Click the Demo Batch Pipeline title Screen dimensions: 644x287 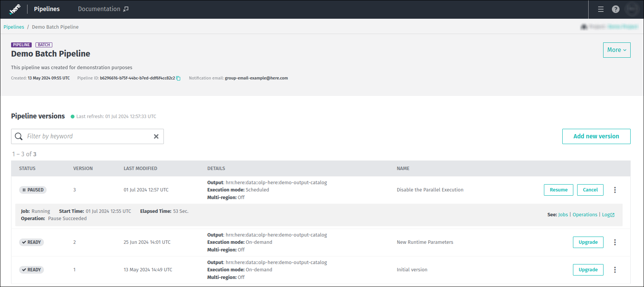coord(50,54)
